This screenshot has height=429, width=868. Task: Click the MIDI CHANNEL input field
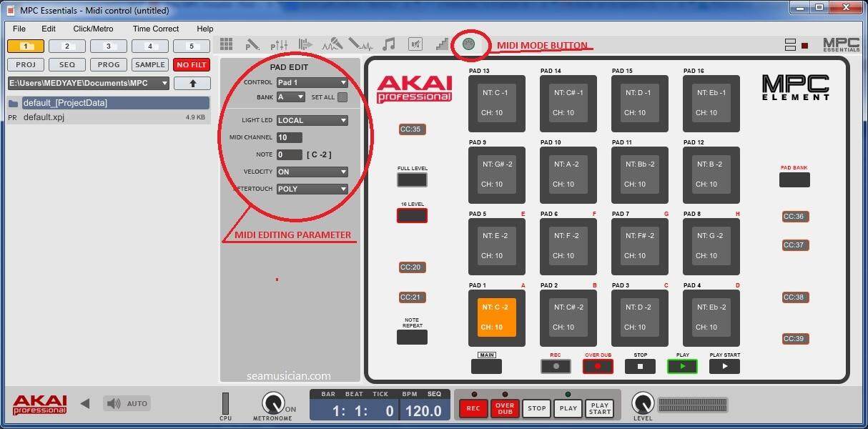[289, 137]
